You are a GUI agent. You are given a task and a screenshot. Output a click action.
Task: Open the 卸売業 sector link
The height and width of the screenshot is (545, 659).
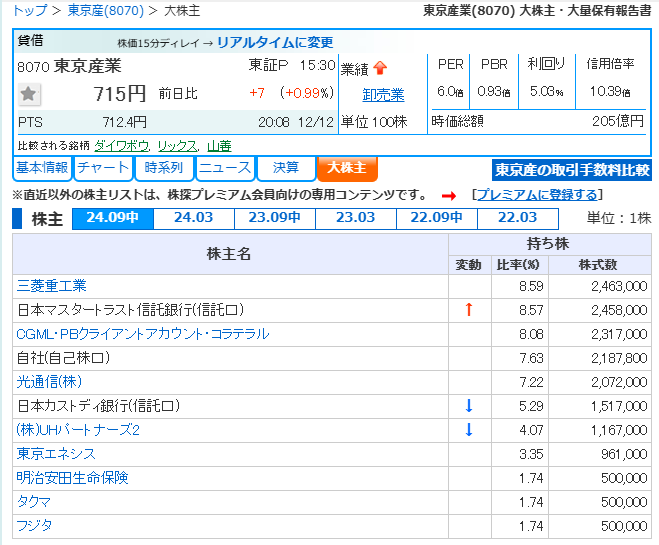click(x=383, y=95)
